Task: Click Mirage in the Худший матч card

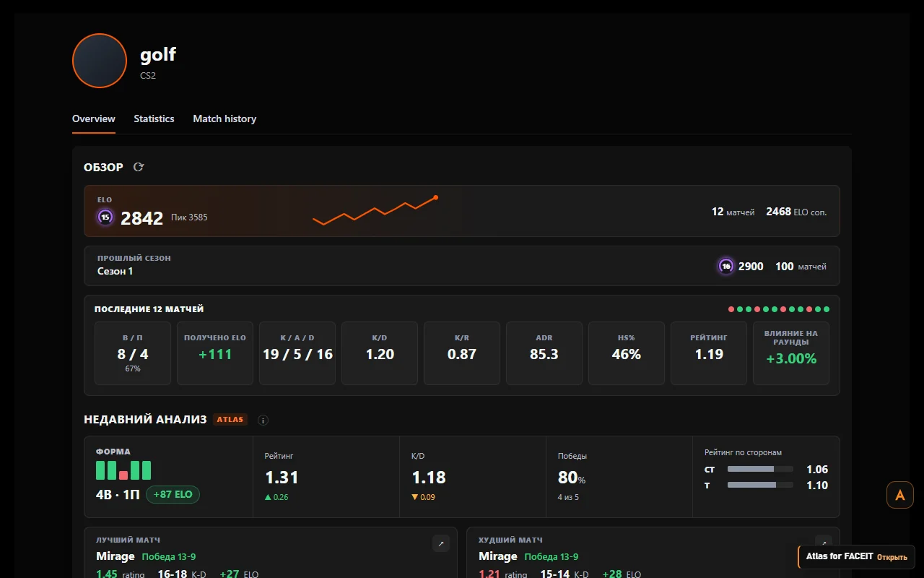Action: click(x=498, y=556)
